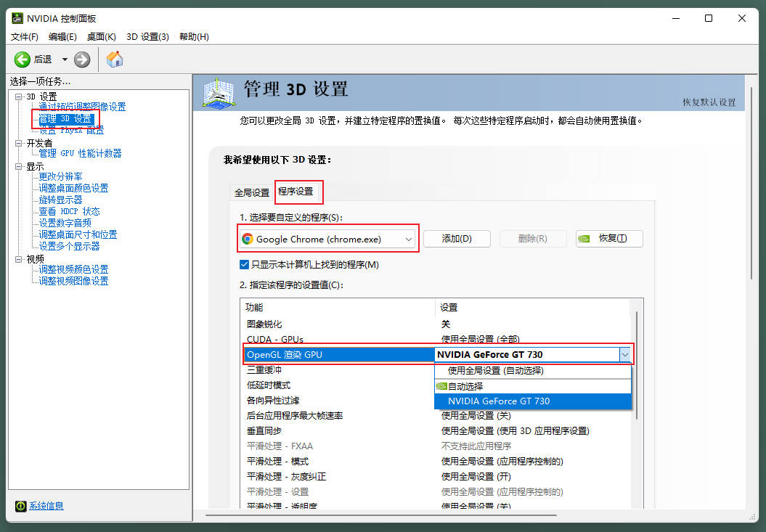Click the Home house icon
This screenshot has height=532, width=766.
tap(115, 60)
